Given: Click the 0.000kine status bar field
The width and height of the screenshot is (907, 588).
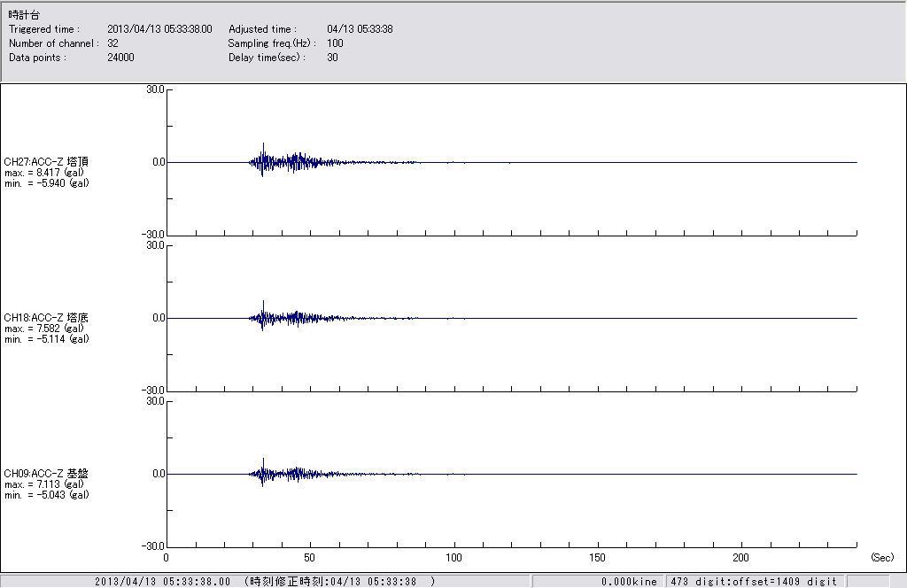Looking at the screenshot, I should [x=629, y=582].
